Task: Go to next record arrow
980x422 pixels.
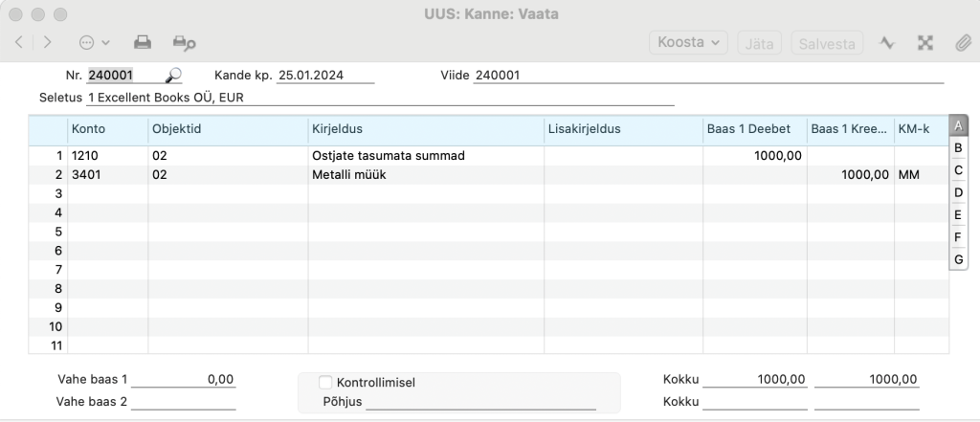Action: point(48,42)
